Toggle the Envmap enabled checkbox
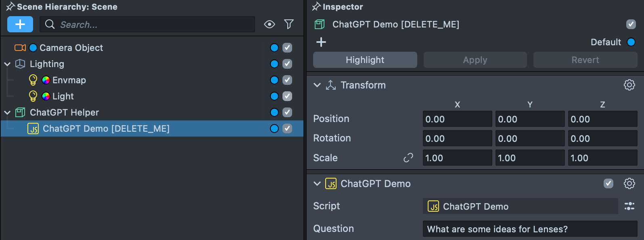644x240 pixels. (287, 80)
